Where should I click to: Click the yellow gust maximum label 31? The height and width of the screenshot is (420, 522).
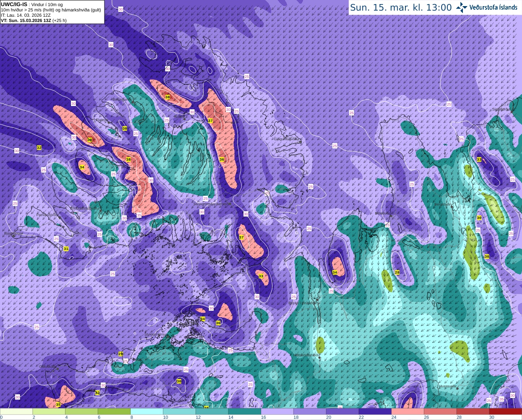(66, 249)
